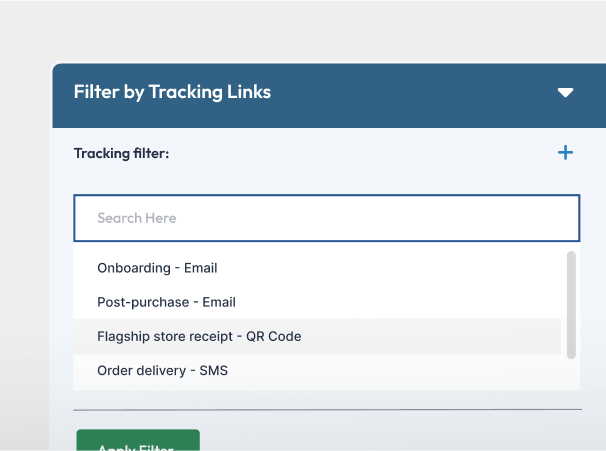The image size is (606, 451).
Task: Click the white down-triangle in the header
Action: [565, 93]
